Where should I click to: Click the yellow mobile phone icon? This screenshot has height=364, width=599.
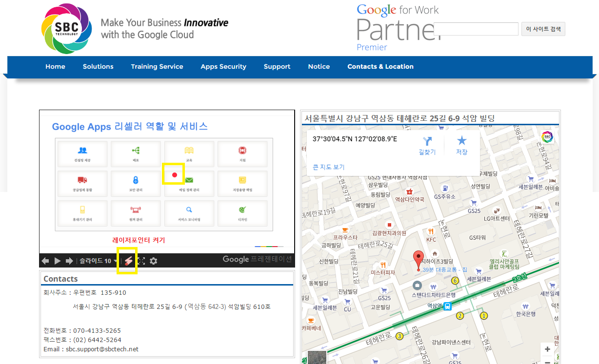82,210
